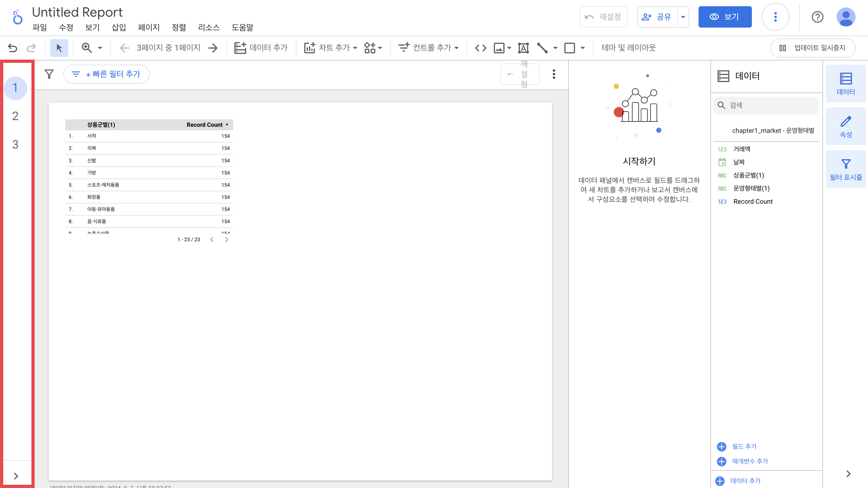This screenshot has height=488, width=868.
Task: Click the filter funnel icon above canvas
Action: tap(49, 74)
